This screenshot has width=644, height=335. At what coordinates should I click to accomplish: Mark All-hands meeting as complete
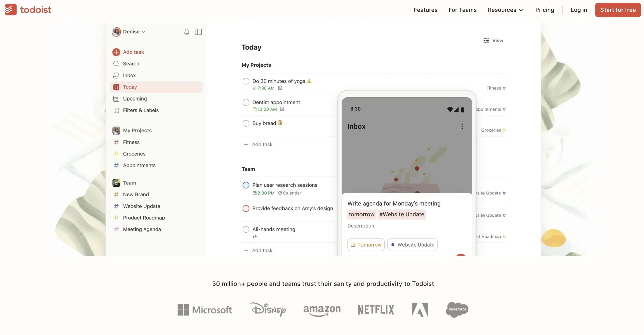pyautogui.click(x=246, y=229)
